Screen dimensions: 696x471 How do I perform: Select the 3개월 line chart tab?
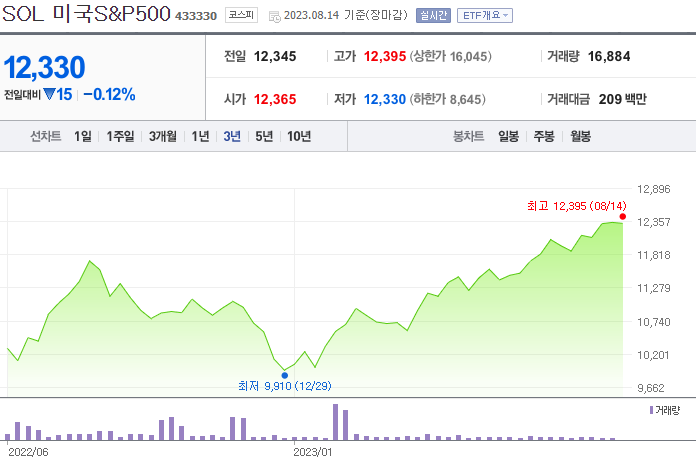tap(162, 136)
